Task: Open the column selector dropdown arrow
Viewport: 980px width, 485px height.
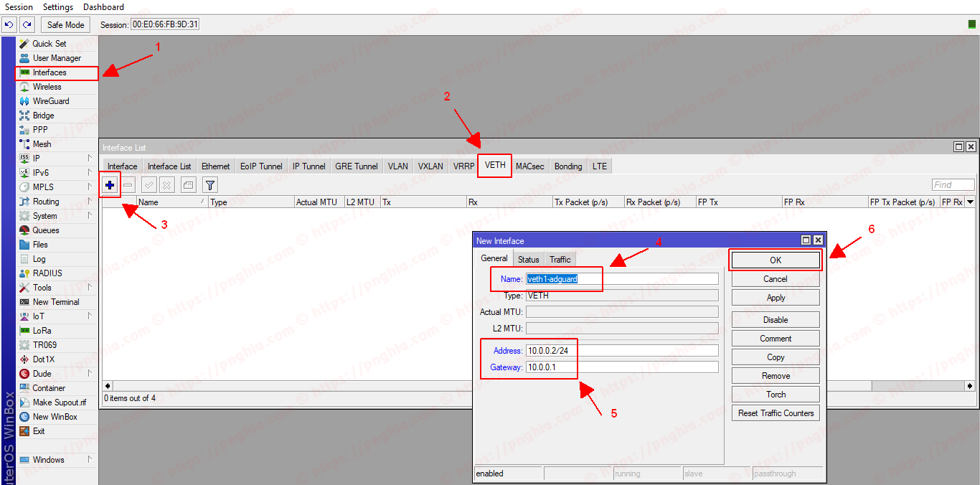Action: point(970,202)
